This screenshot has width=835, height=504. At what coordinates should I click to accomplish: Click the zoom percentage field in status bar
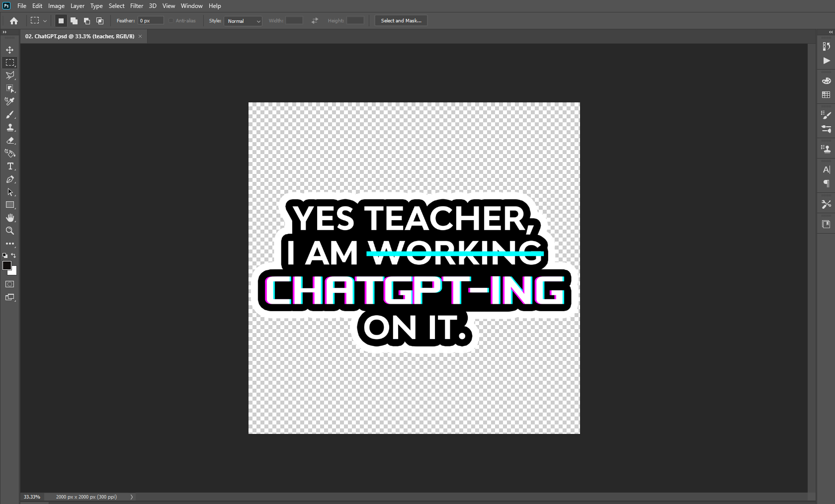click(x=32, y=497)
